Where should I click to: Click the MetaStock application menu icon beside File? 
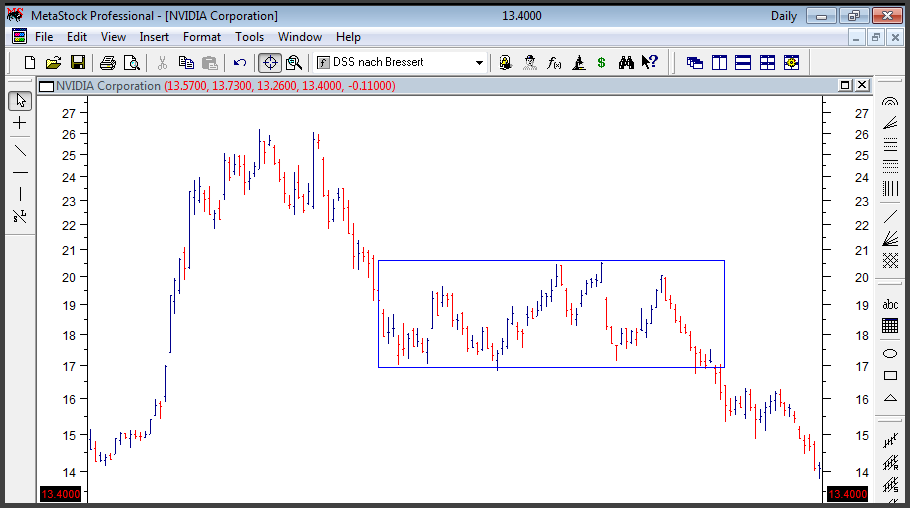19,37
